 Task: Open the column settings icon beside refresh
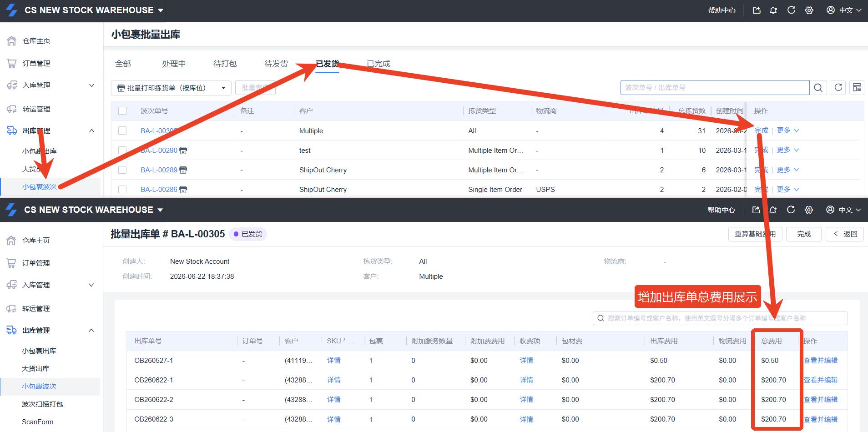tap(857, 88)
